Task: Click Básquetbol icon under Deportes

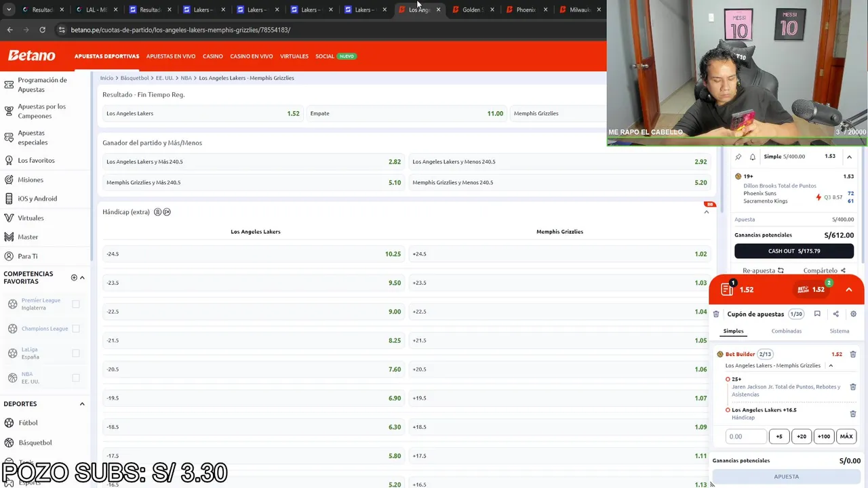Action: pyautogui.click(x=9, y=443)
